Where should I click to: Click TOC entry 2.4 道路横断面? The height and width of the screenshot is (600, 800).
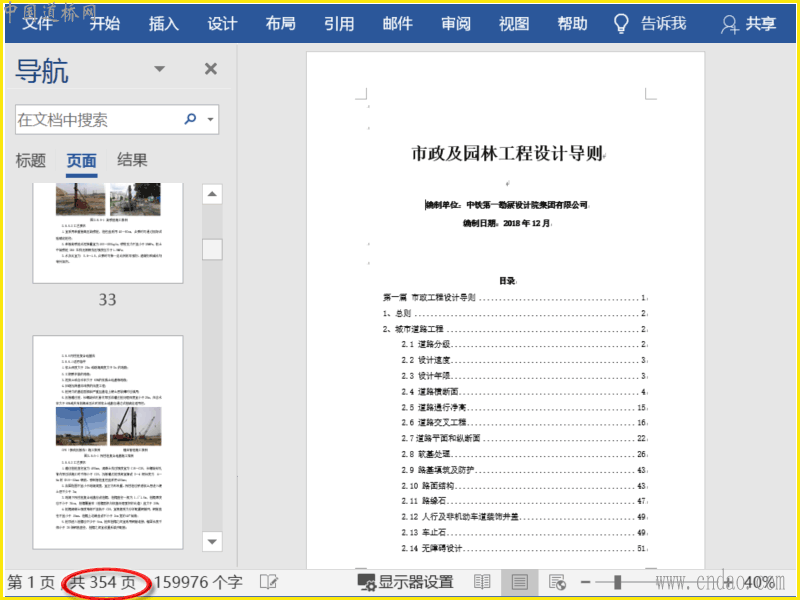pos(524,392)
